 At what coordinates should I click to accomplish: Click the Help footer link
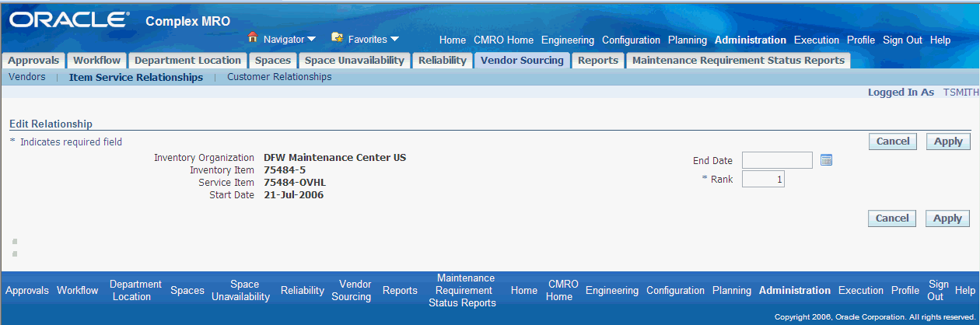click(x=964, y=290)
